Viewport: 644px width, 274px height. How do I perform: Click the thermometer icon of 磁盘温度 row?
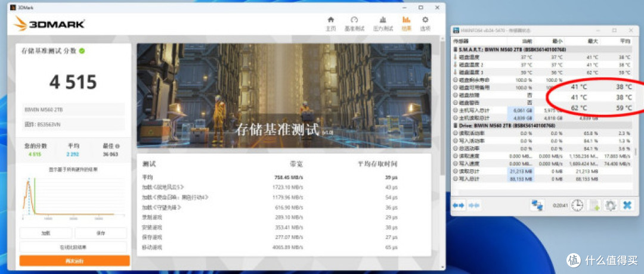(x=455, y=57)
